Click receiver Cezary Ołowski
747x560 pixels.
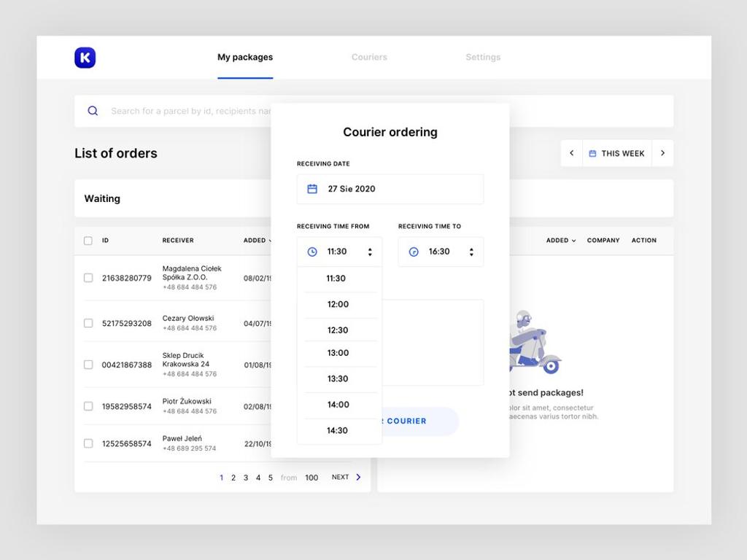click(188, 318)
